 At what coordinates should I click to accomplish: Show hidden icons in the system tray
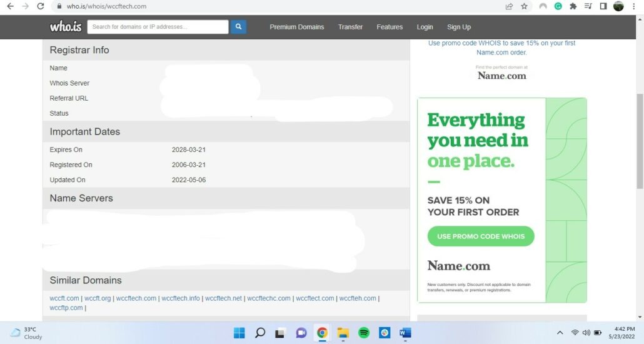(x=560, y=333)
